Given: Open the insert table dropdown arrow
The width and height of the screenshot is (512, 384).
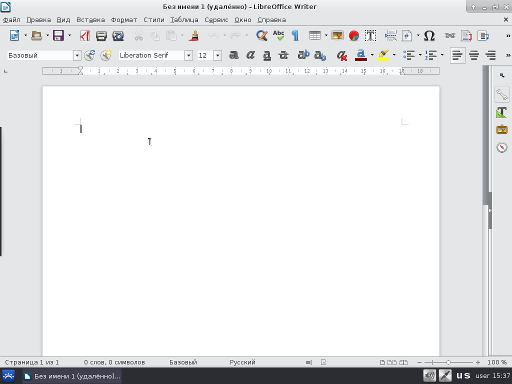Looking at the screenshot, I should [326, 35].
